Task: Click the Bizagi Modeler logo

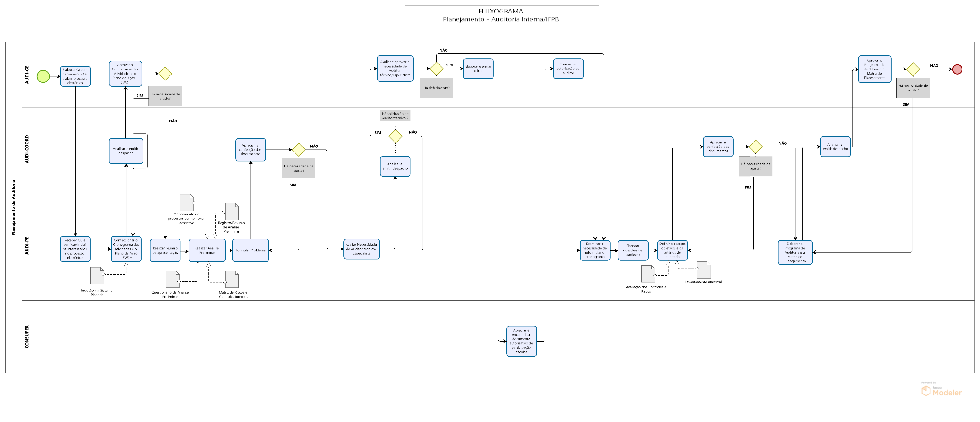Action: pyautogui.click(x=941, y=390)
